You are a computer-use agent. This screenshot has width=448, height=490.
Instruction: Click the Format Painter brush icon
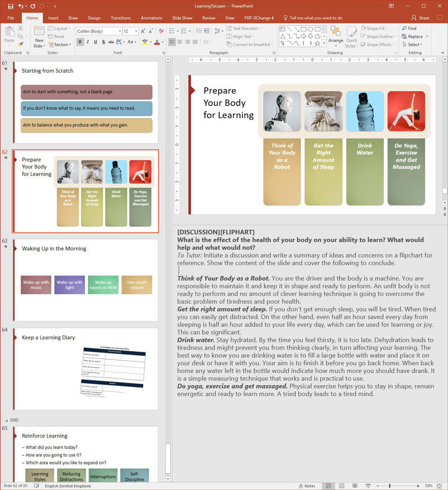pos(20,44)
